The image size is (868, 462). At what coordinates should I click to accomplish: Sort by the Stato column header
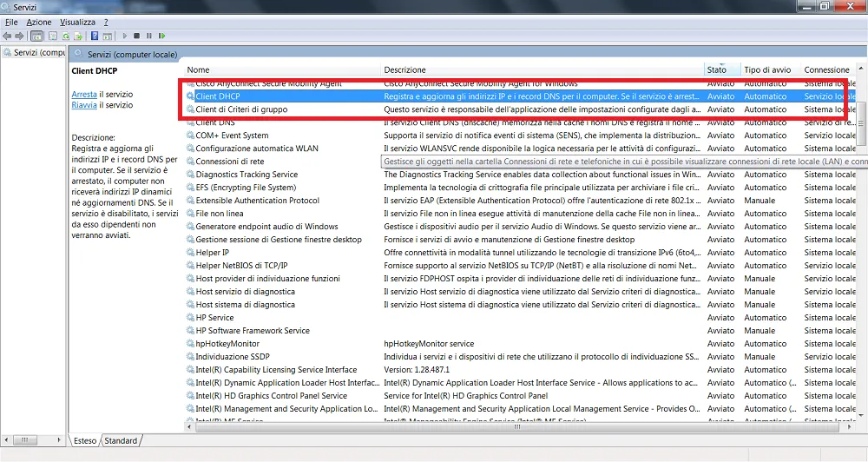(x=722, y=69)
